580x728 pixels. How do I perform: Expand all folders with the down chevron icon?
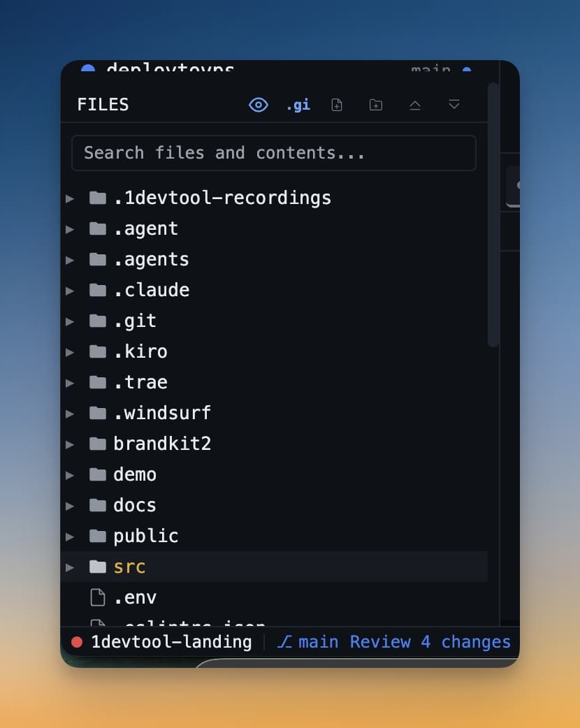[454, 105]
